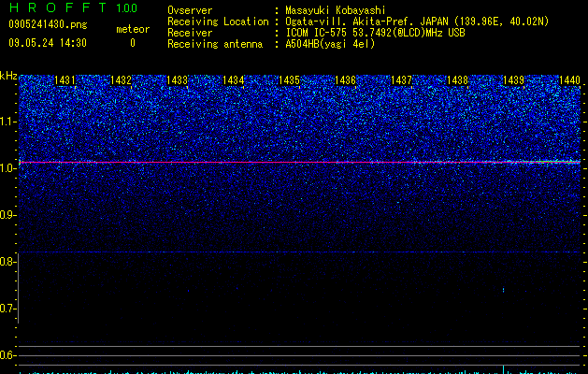The image size is (588, 374).
Task: Click the 1439 time marker label
Action: pos(513,80)
